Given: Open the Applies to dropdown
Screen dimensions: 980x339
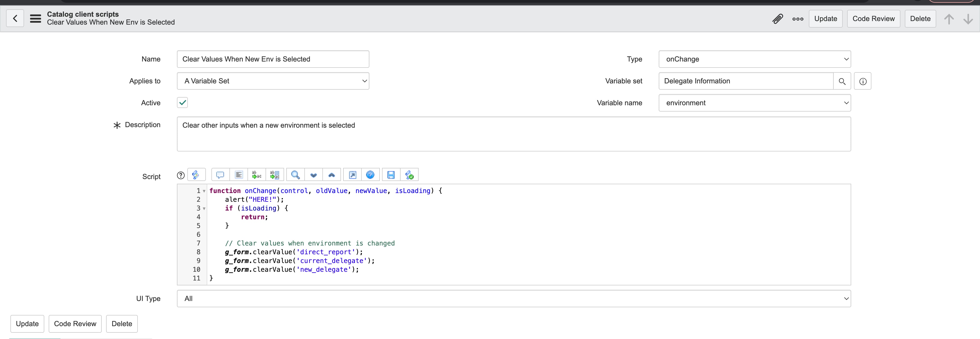Looking at the screenshot, I should [x=273, y=81].
